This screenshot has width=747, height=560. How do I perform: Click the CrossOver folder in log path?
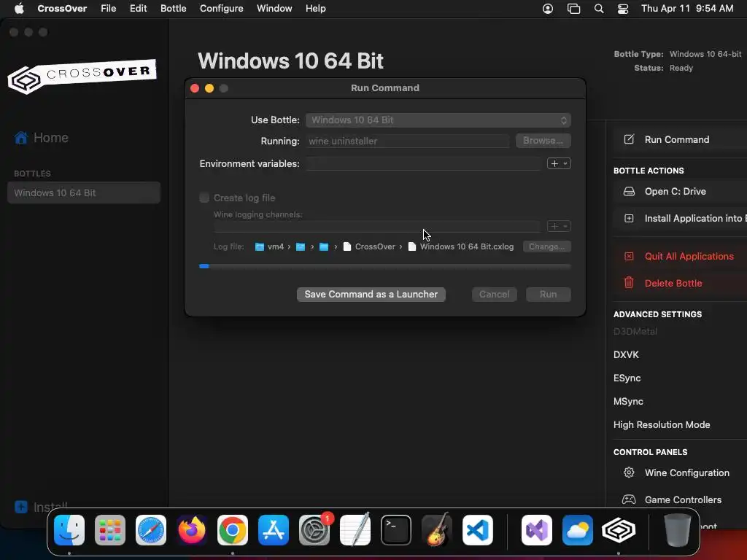(369, 246)
